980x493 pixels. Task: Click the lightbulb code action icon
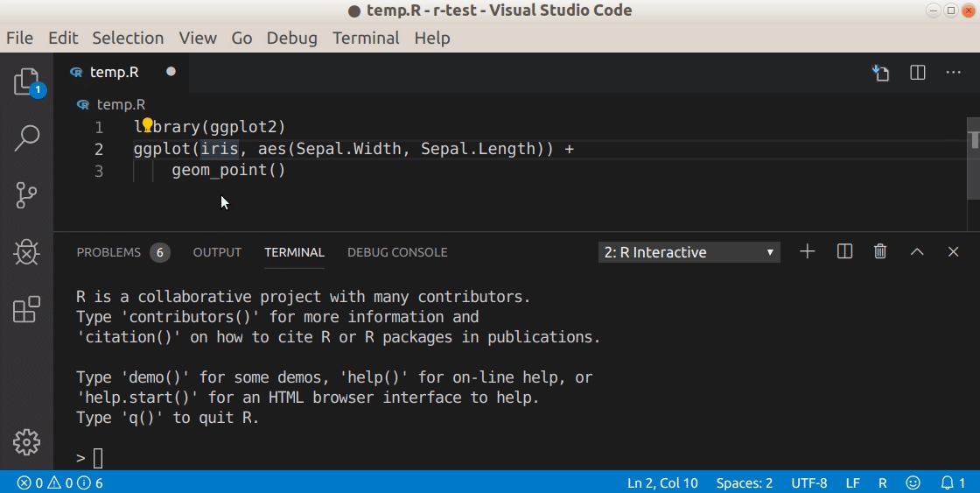[x=148, y=126]
